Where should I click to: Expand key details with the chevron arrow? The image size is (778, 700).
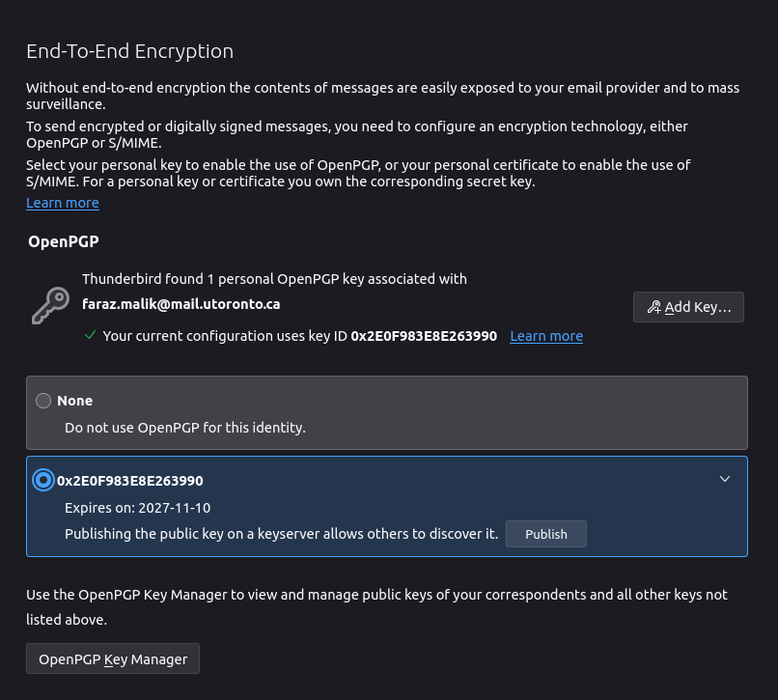point(725,479)
